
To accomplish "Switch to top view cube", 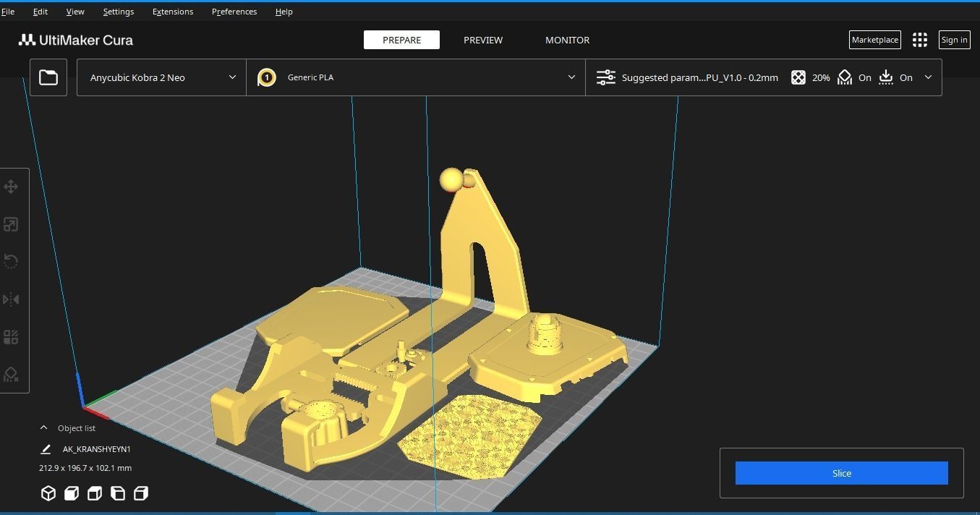I will tap(95, 493).
